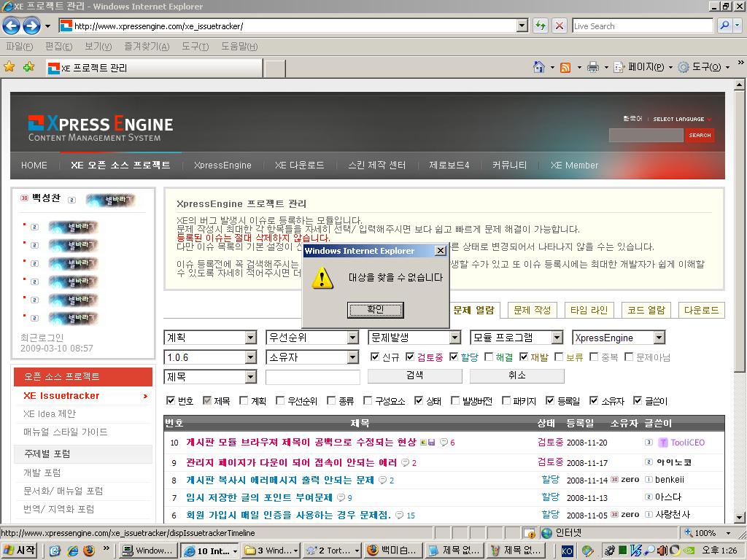Uncheck the 검토중 status checkbox

410,357
